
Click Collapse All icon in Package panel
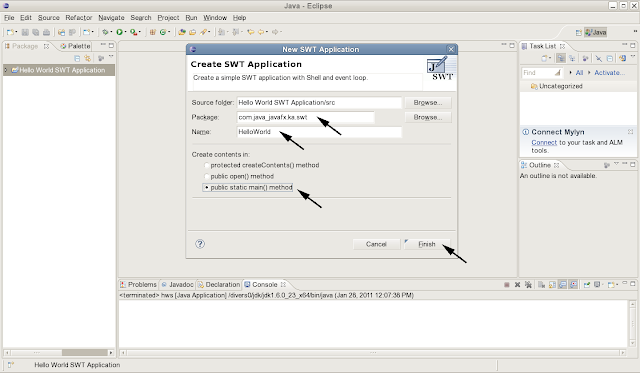77,58
